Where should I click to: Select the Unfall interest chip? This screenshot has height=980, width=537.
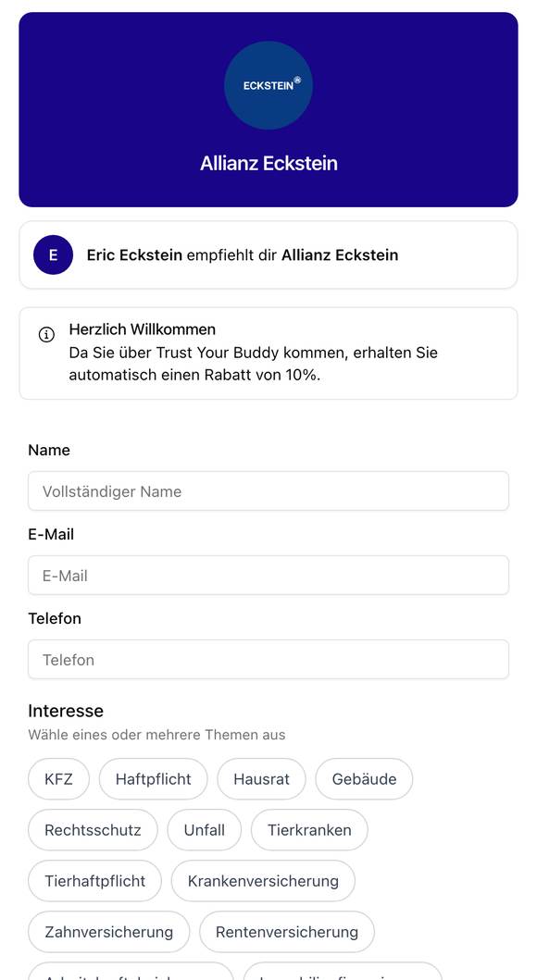[205, 830]
